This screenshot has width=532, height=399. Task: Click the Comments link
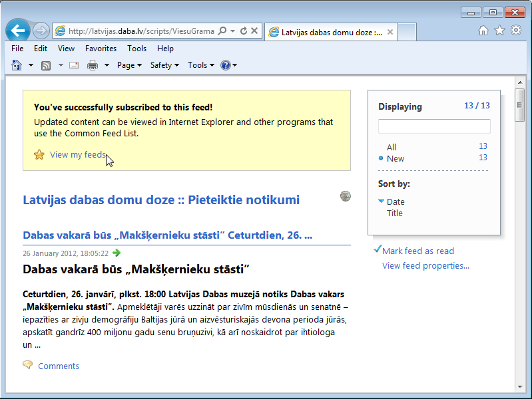(59, 366)
